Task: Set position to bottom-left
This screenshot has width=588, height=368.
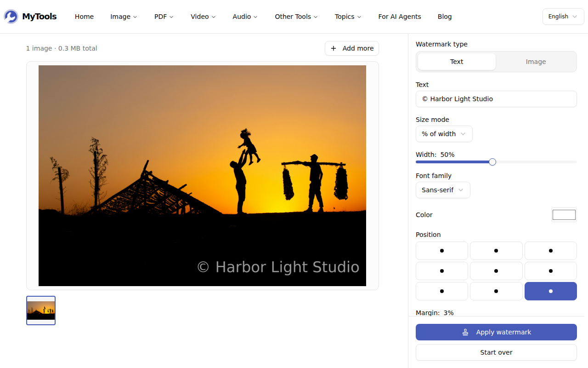Action: point(442,291)
